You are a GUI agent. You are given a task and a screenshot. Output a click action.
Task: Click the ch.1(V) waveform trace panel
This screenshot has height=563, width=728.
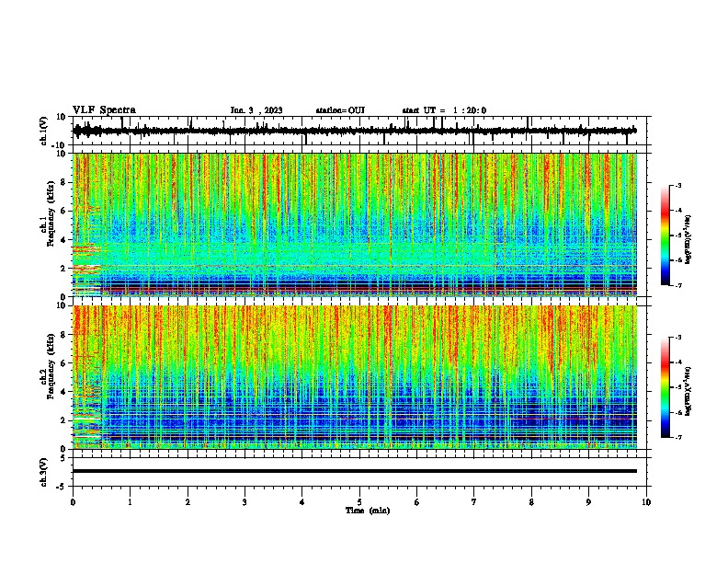click(x=359, y=131)
